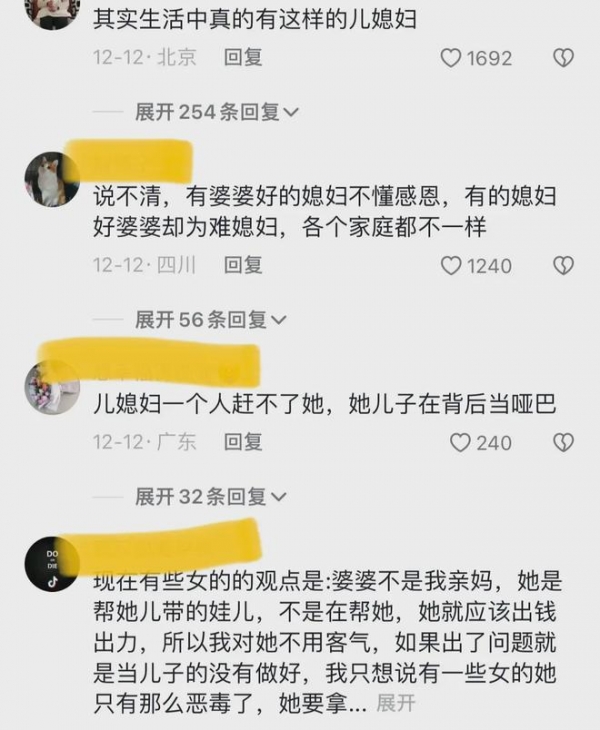Viewport: 600px width, 730px height.
Task: Dislike the Beijing comment using broken heart
Action: pos(563,58)
